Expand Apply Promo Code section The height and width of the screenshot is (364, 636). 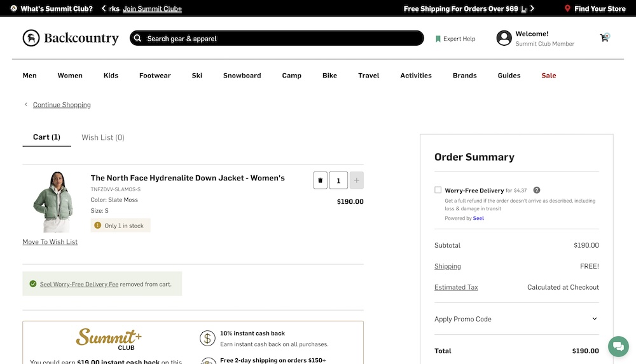[x=595, y=319]
